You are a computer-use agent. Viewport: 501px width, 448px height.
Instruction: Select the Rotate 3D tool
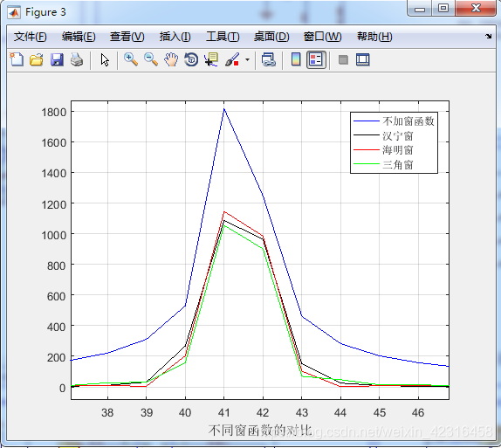191,59
